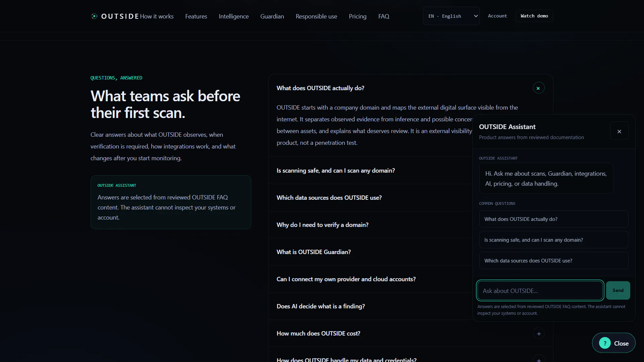Expand 'How does OUTSIDE handle my data' plus icon
Image resolution: width=644 pixels, height=362 pixels.
[x=539, y=360]
